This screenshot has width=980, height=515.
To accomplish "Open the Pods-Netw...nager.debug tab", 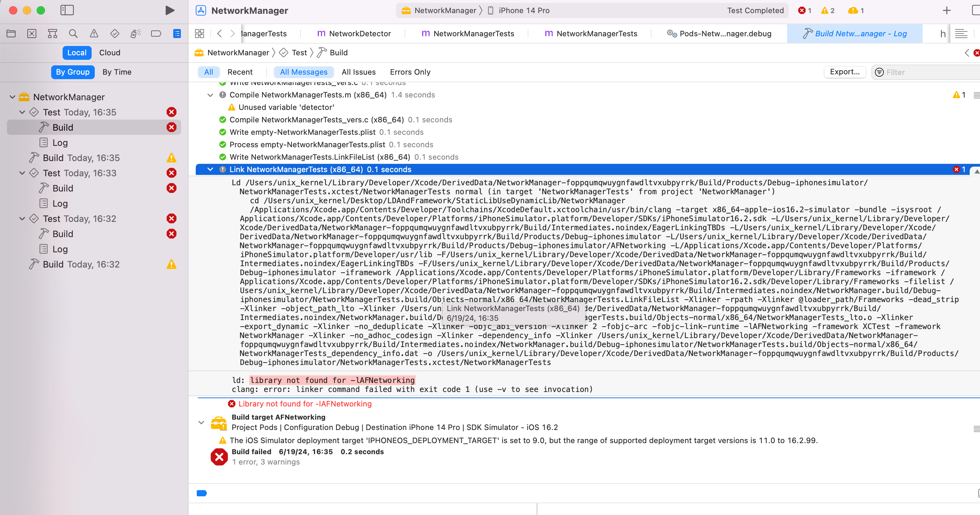I will click(719, 34).
